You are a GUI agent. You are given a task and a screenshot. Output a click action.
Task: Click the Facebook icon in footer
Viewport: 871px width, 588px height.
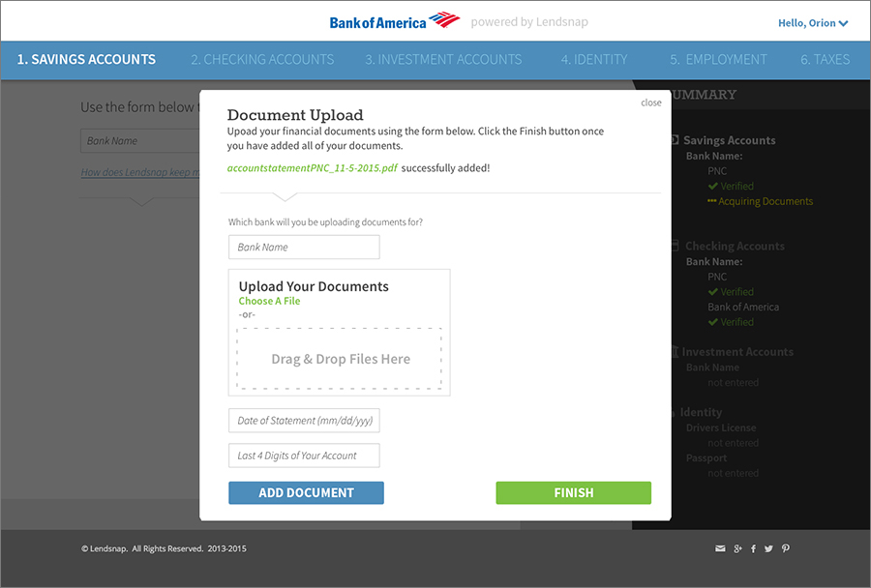[x=754, y=549]
